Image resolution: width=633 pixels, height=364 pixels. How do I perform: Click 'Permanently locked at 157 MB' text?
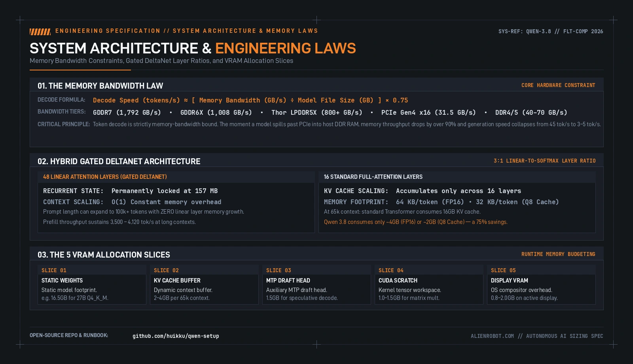point(165,191)
